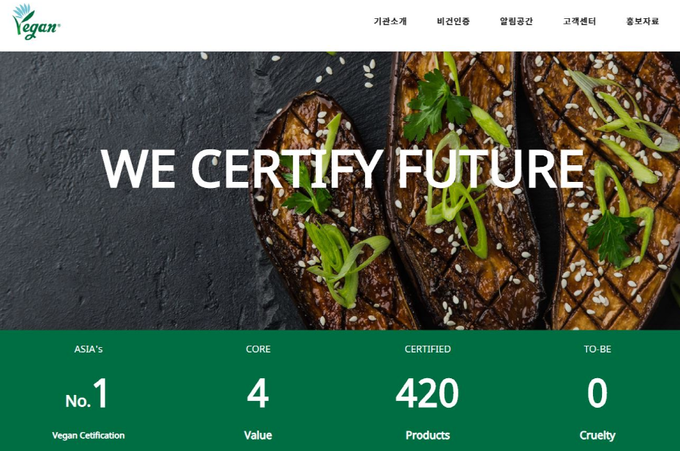680x451 pixels.
Task: Click the Vegan Cetification label
Action: coord(88,435)
